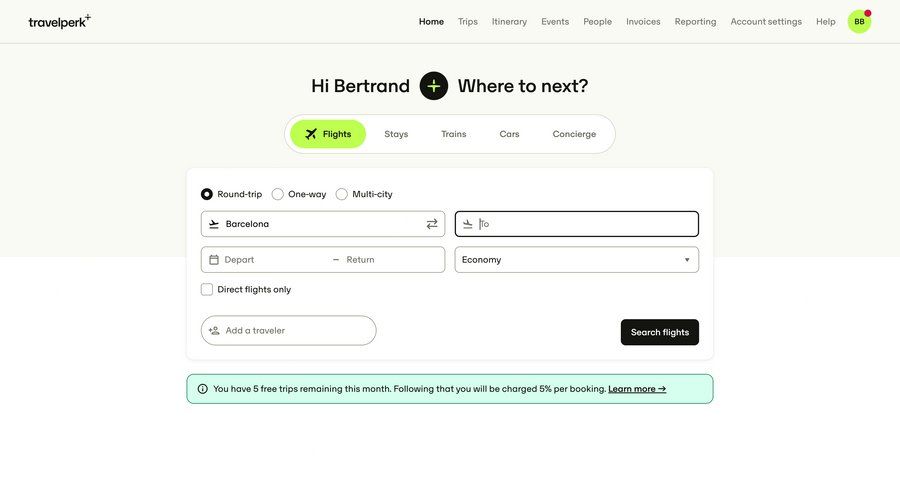900x484 pixels.
Task: Click the calendar icon in Depart field
Action: (214, 260)
